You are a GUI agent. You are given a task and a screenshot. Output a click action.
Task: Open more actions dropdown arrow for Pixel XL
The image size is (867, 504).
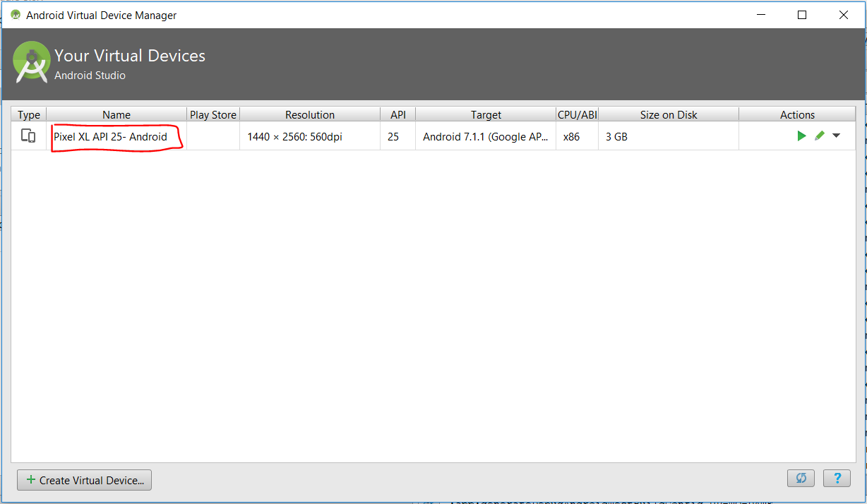tap(837, 136)
